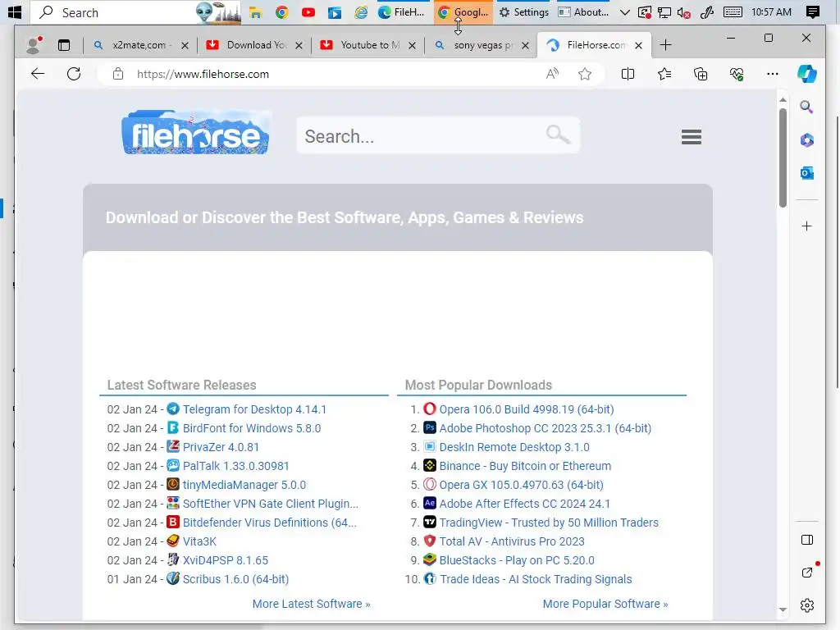Switch to the x2mate.com tab
The width and height of the screenshot is (840, 630).
(139, 45)
